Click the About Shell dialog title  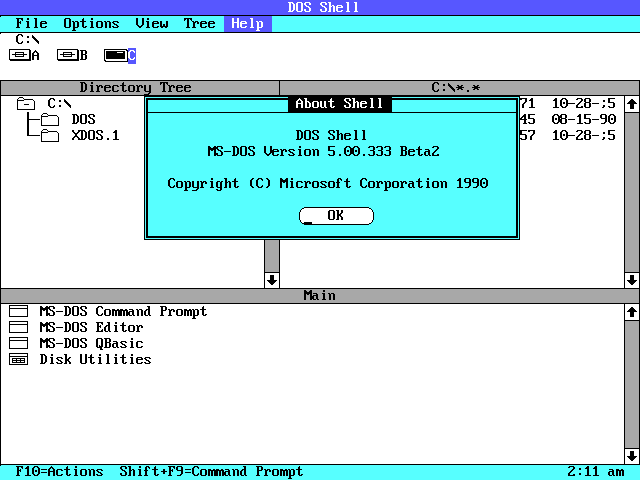339,104
